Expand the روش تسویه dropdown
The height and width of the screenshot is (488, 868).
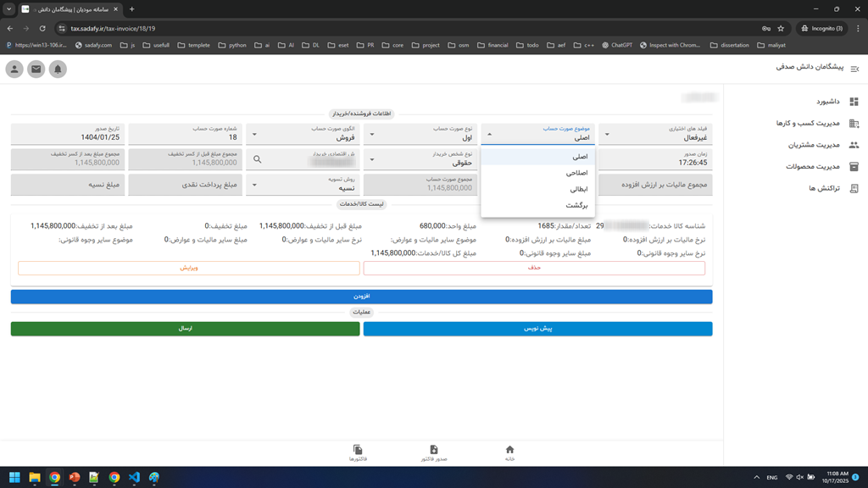[x=303, y=185]
